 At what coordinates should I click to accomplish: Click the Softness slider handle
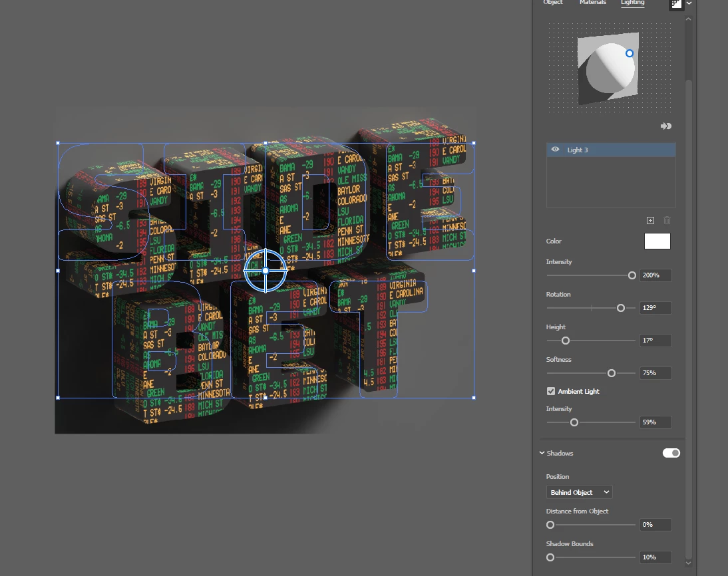611,373
